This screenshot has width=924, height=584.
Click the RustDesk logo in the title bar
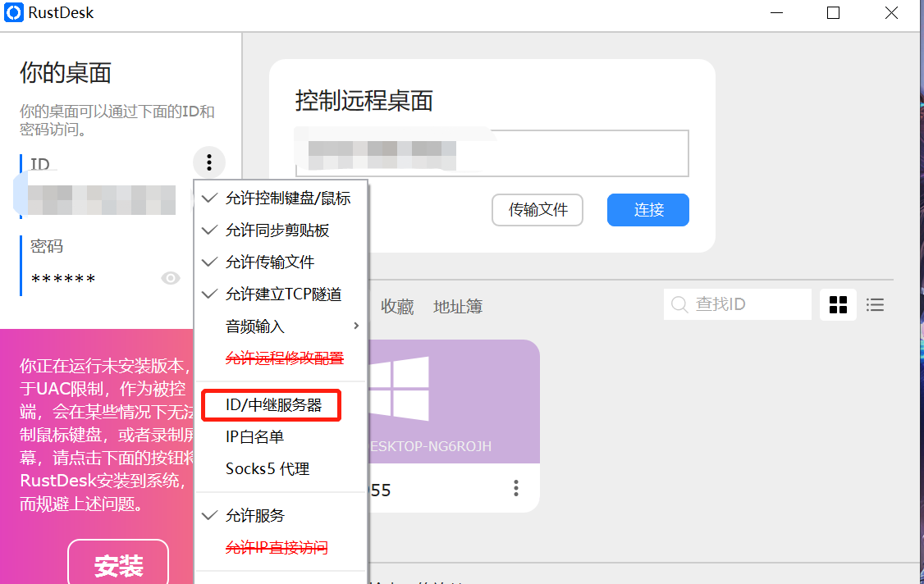coord(12,12)
